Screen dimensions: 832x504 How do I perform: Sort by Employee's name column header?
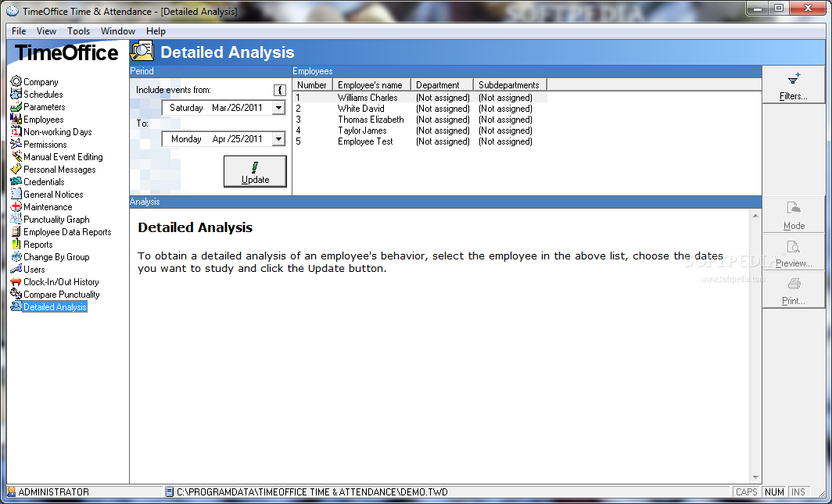371,85
